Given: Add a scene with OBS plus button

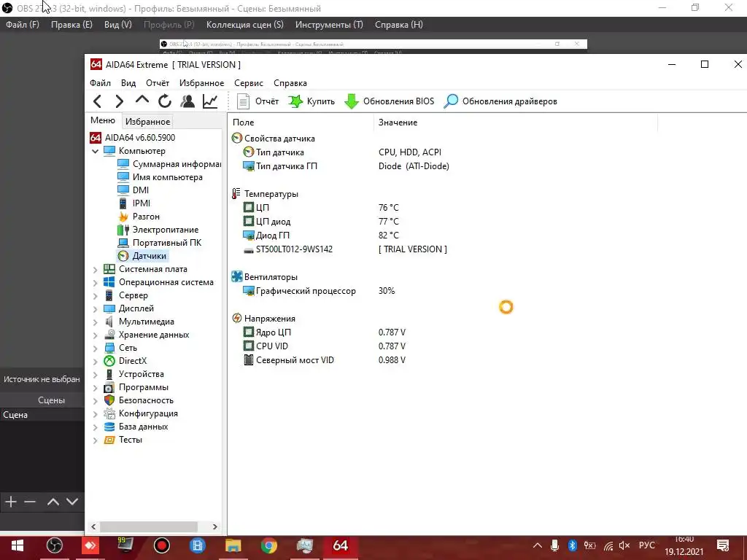Looking at the screenshot, I should (10, 502).
